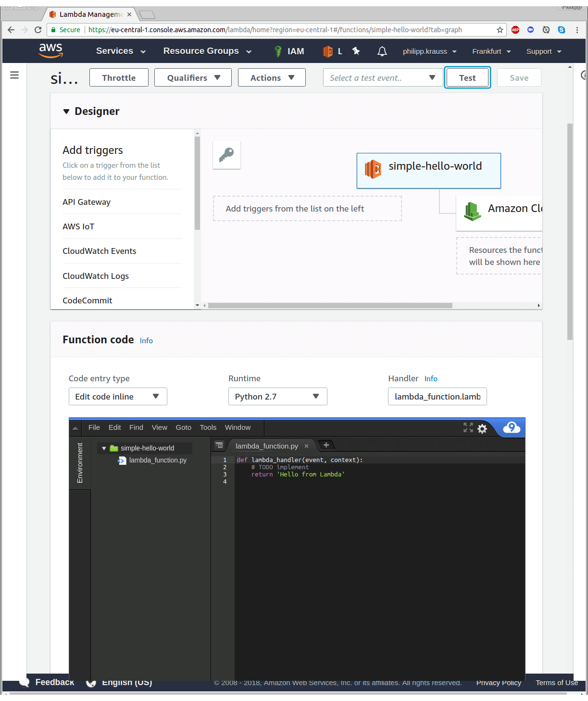
Task: Add new editor tab with plus icon
Action: (x=326, y=445)
